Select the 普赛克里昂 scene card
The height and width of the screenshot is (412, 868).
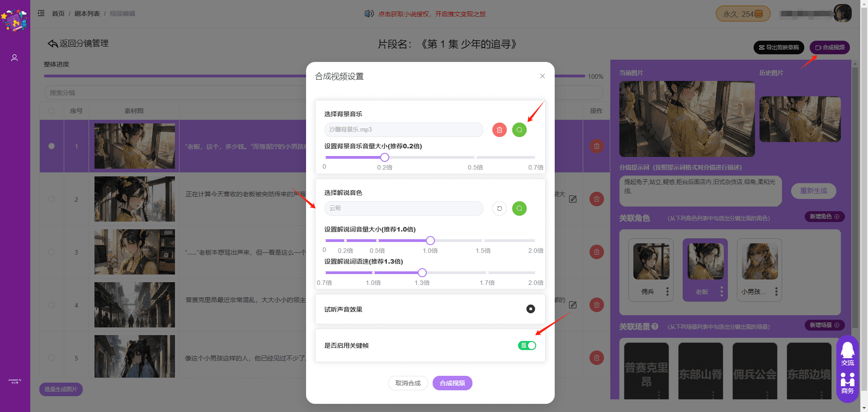[x=646, y=371]
